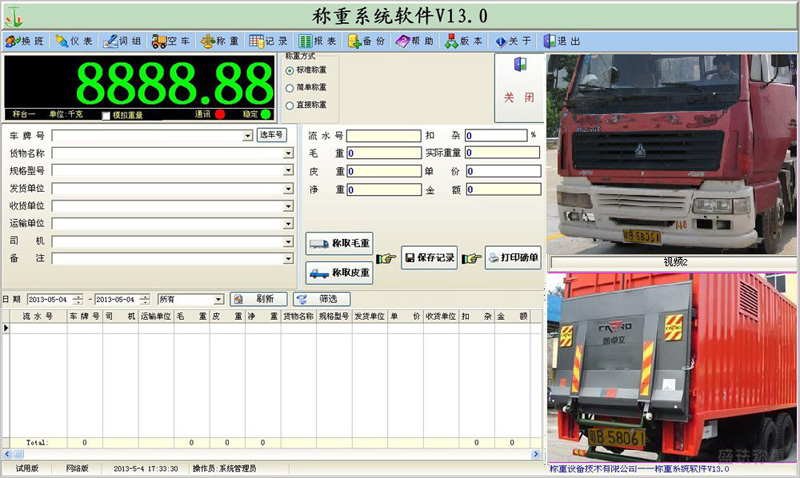Open the 关于 about menu item
The height and width of the screenshot is (478, 800).
coord(513,41)
